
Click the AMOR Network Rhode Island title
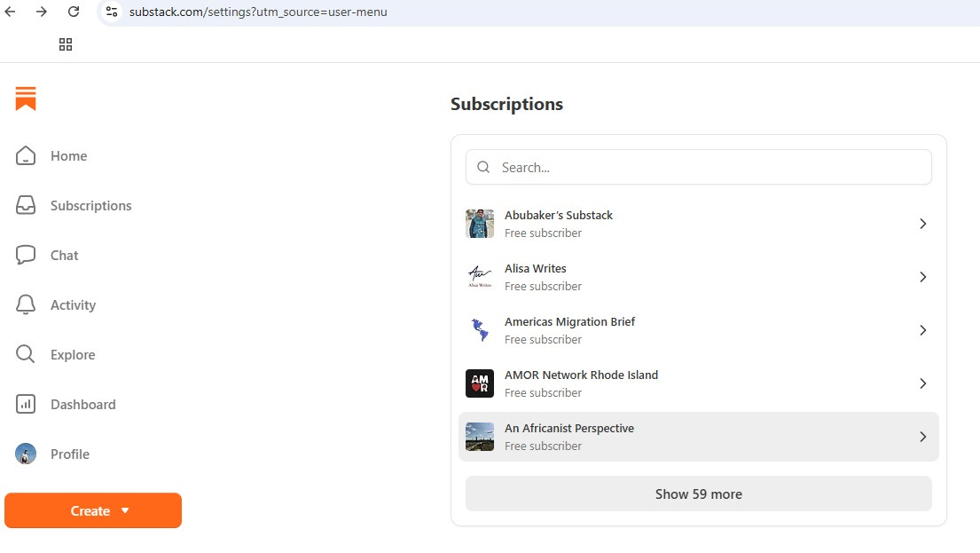tap(581, 375)
